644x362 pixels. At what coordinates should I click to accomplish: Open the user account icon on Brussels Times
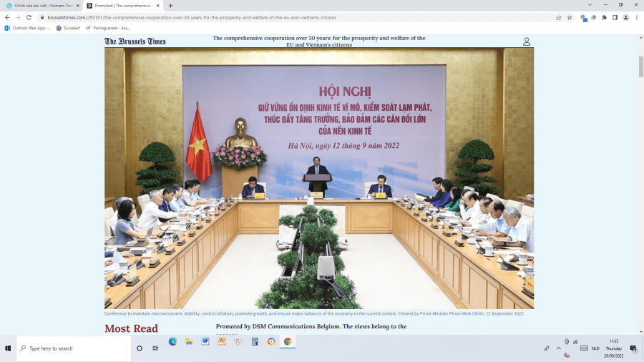coord(527,41)
